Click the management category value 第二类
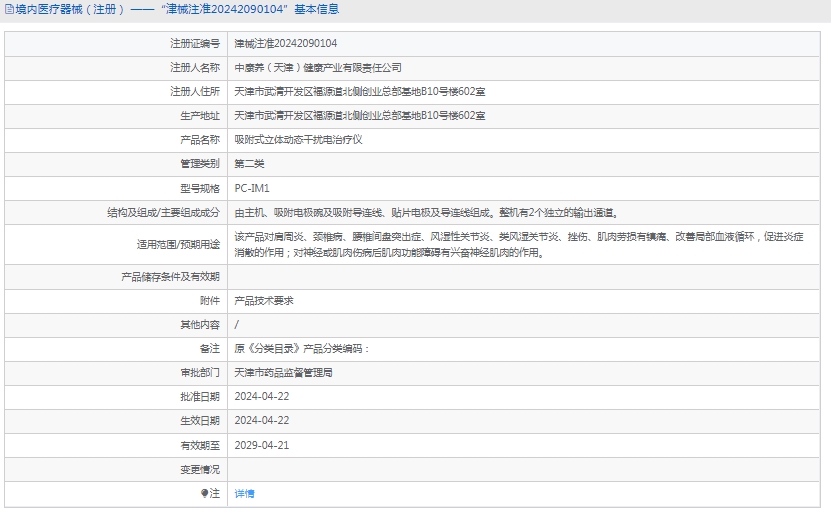 pos(249,164)
